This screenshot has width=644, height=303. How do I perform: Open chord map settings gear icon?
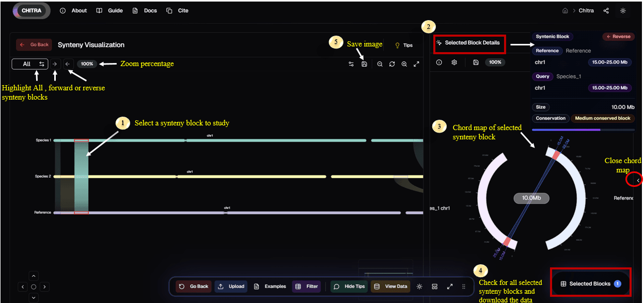(x=454, y=62)
